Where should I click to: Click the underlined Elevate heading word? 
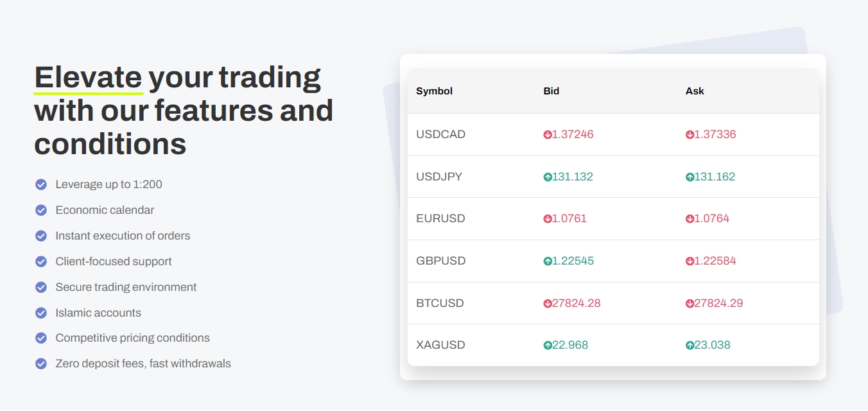coord(89,77)
